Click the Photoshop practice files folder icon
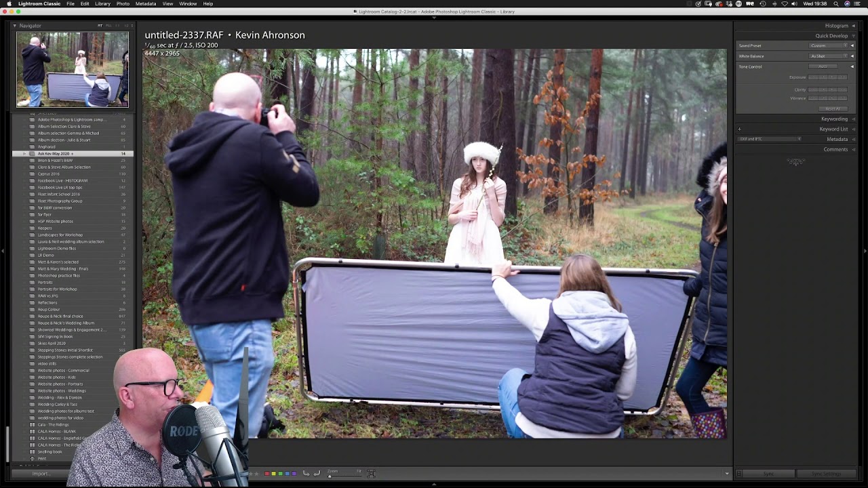The width and height of the screenshot is (868, 488). coord(32,276)
